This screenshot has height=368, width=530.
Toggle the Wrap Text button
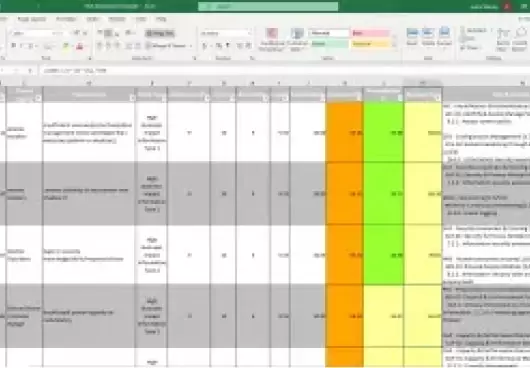click(160, 33)
